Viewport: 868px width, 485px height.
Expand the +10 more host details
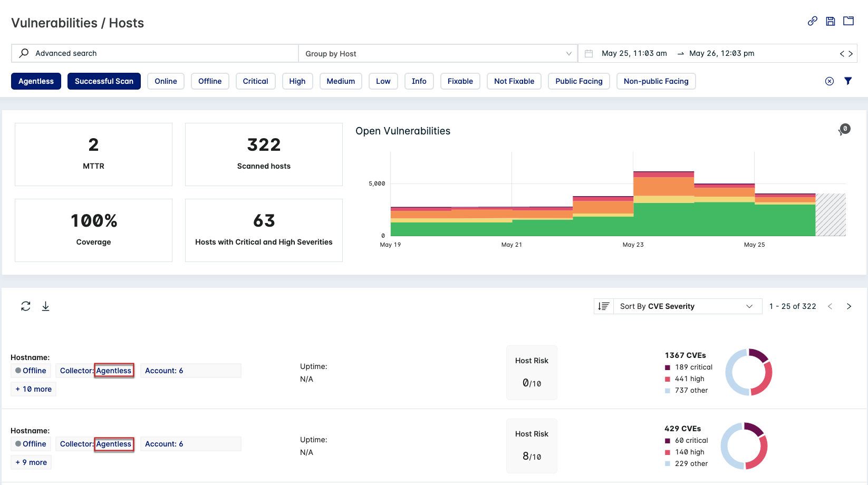[x=33, y=389]
